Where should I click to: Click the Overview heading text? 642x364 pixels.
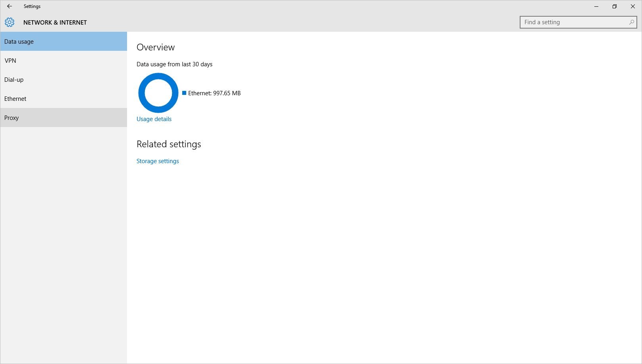click(155, 47)
